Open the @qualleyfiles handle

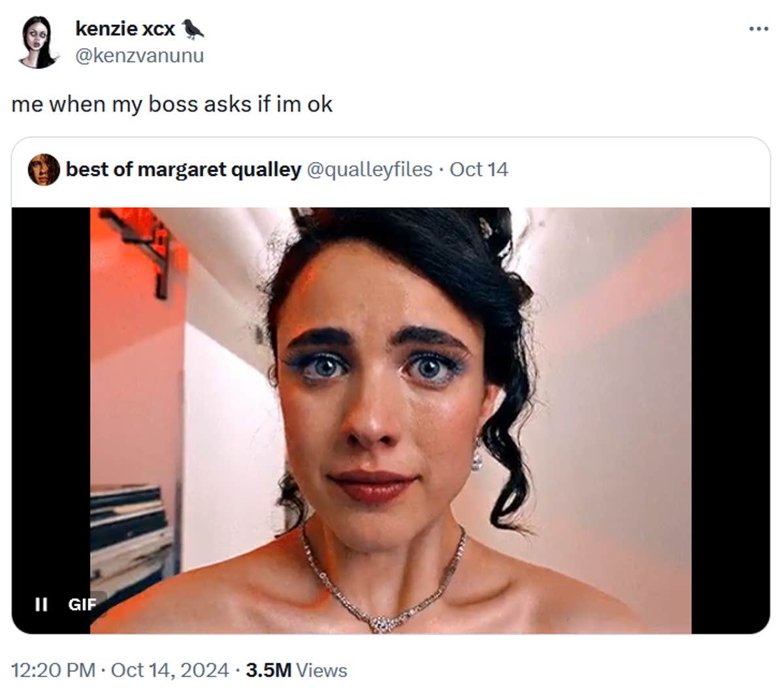point(369,170)
